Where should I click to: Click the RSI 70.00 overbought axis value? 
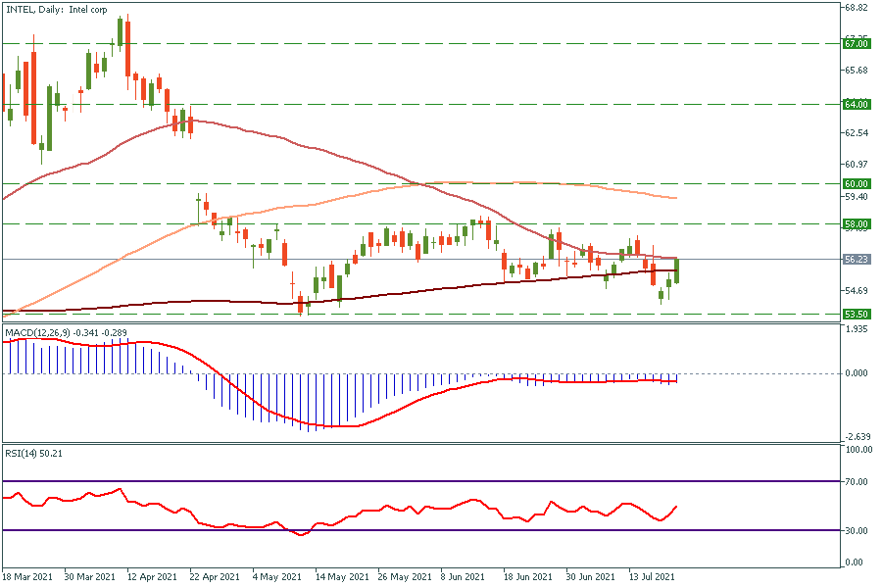click(x=858, y=482)
